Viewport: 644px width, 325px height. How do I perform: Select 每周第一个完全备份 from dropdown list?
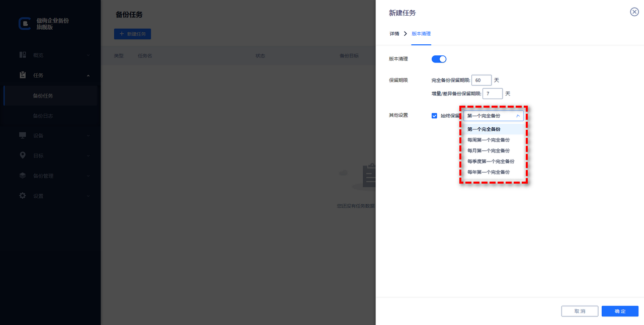(488, 140)
